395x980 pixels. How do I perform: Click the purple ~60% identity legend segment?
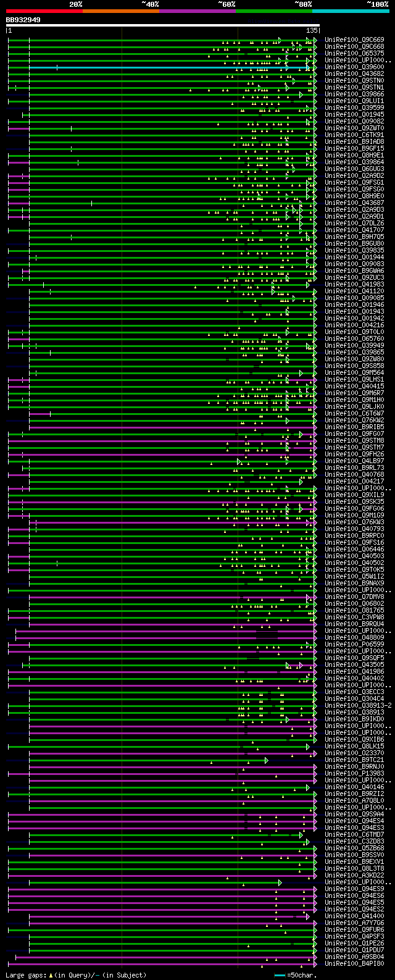pos(197,11)
